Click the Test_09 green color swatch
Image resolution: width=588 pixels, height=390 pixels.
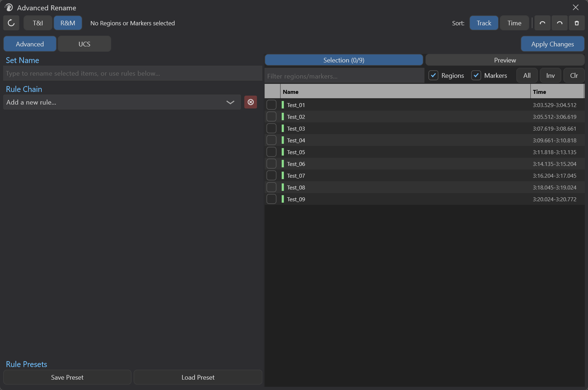click(283, 199)
